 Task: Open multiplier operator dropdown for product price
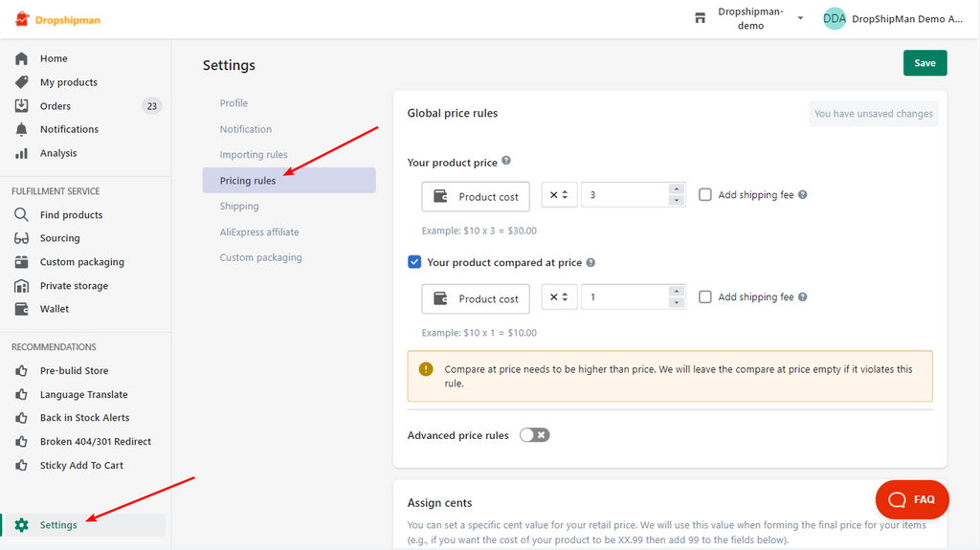click(559, 195)
